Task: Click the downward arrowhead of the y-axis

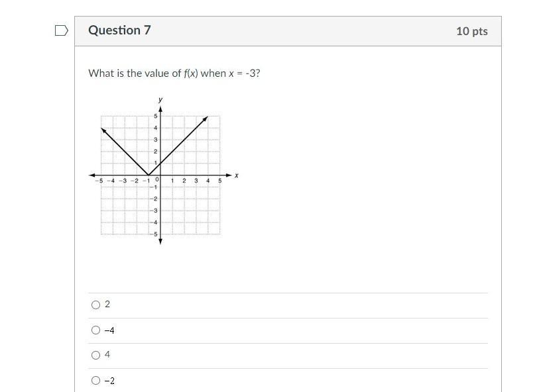Action: (x=160, y=242)
